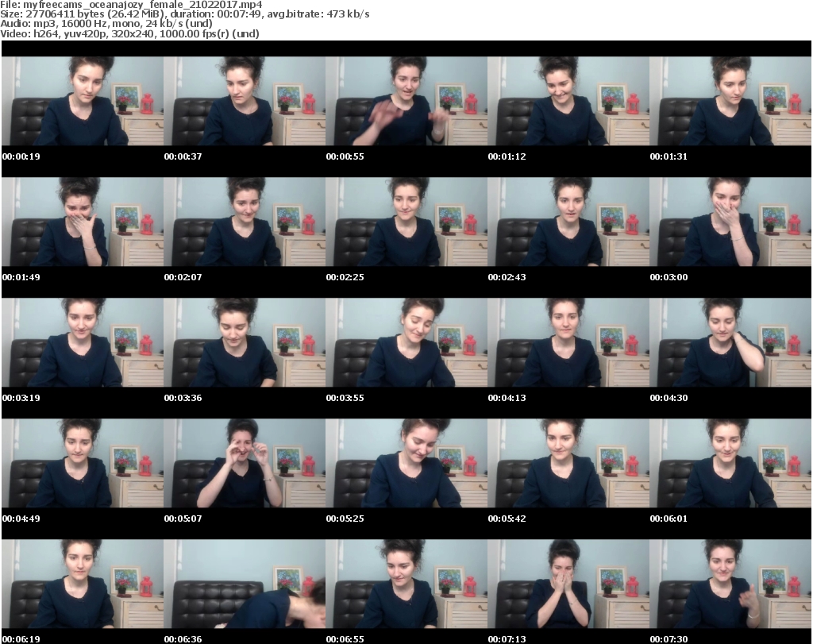Select the thumbnail frame at 00:02:07
Image resolution: width=813 pixels, height=644 pixels.
coord(245,222)
